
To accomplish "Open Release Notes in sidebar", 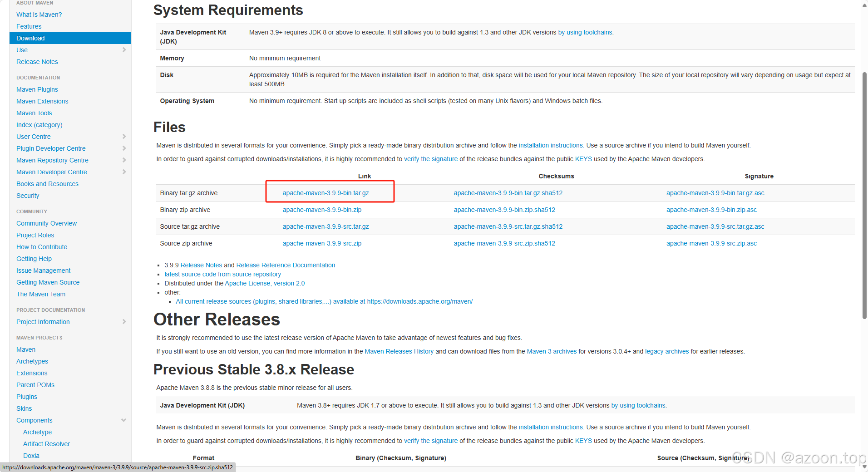I will (x=37, y=62).
